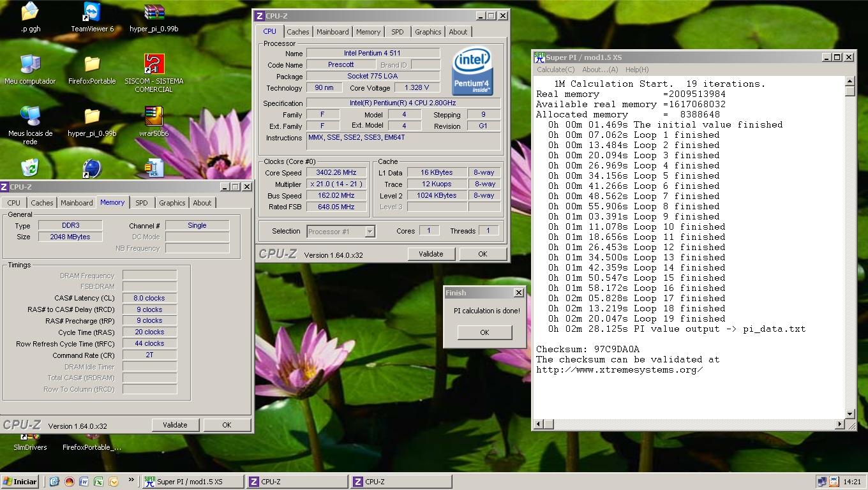868x490 pixels.
Task: Click OK in the front CPU-Z window
Action: (483, 254)
